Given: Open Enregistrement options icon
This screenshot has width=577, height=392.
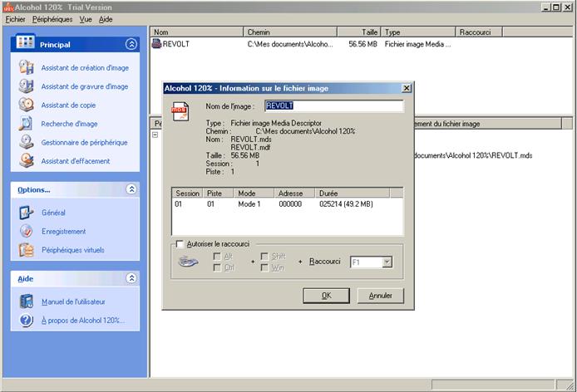Looking at the screenshot, I should [27, 231].
